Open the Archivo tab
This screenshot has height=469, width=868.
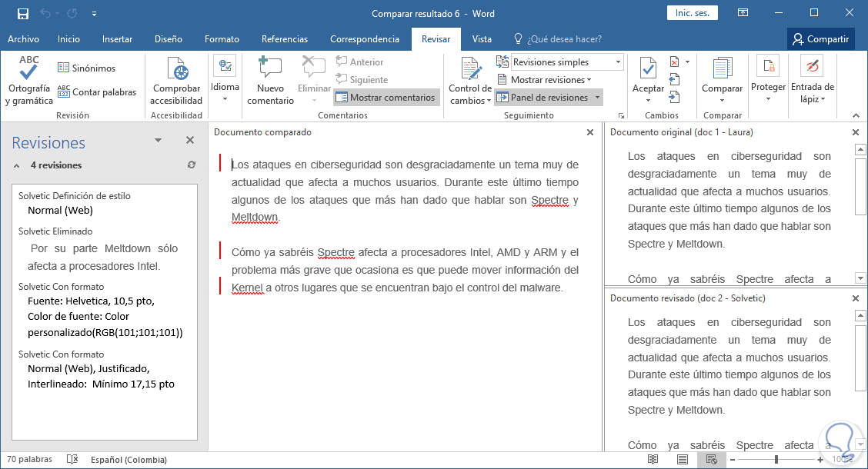(23, 38)
